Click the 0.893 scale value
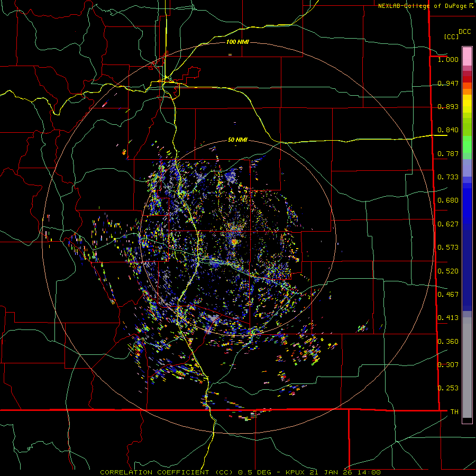476x476 pixels. tap(448, 106)
